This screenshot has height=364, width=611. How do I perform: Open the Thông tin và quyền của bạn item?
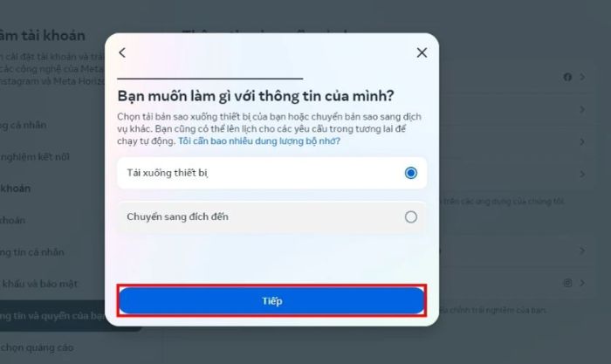(x=52, y=316)
